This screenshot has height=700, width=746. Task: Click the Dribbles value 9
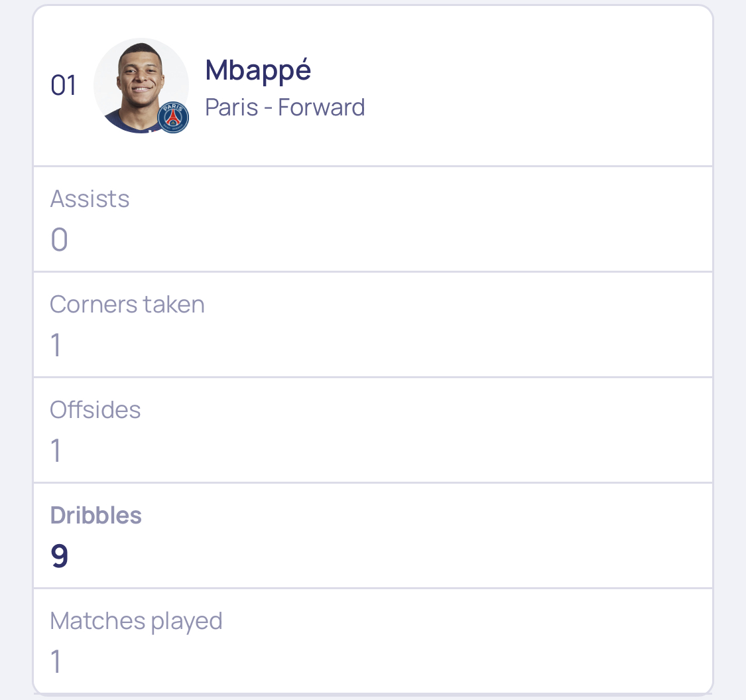(60, 556)
